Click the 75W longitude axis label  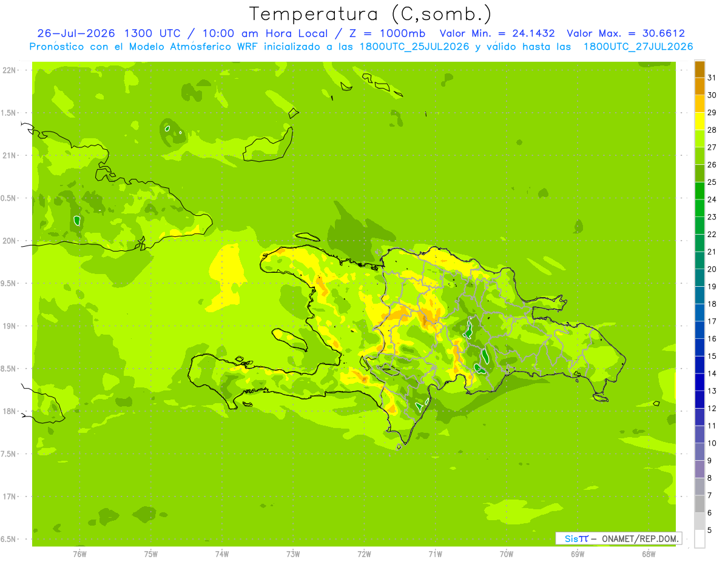pos(151,554)
